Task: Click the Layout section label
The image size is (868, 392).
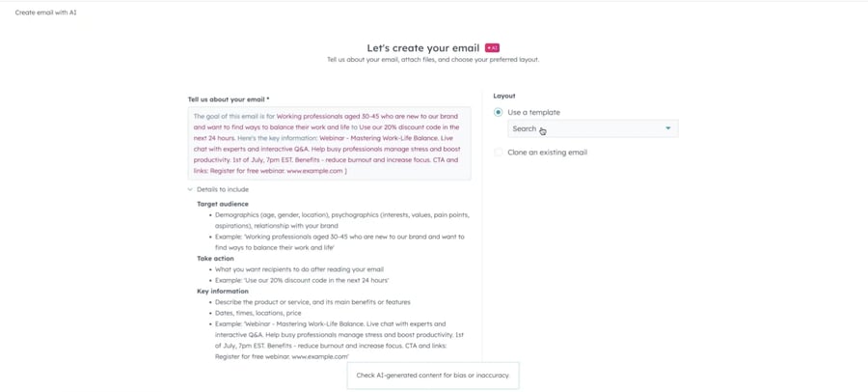Action: pos(504,96)
